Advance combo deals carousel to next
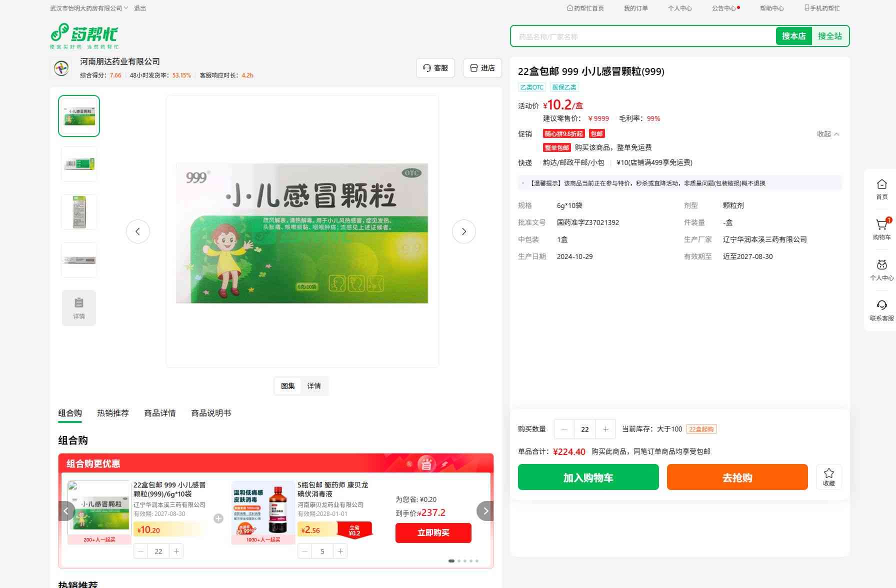 (485, 511)
